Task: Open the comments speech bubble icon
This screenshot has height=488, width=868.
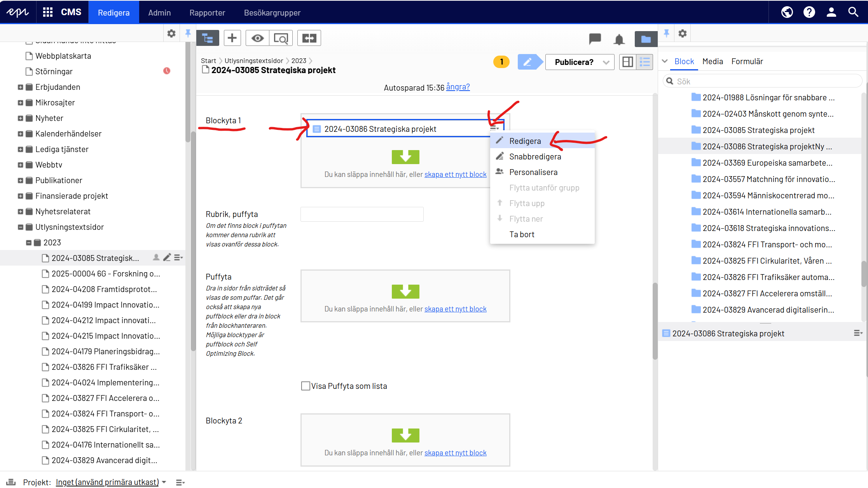Action: coord(595,38)
